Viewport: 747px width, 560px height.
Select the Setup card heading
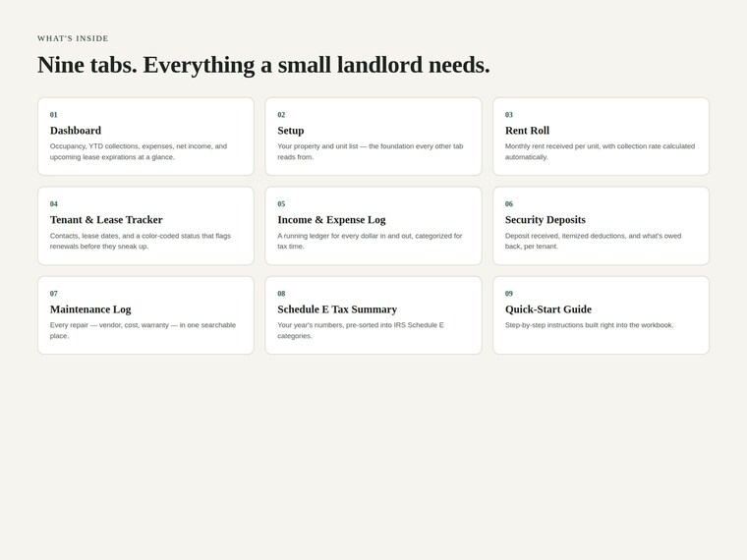tap(291, 131)
